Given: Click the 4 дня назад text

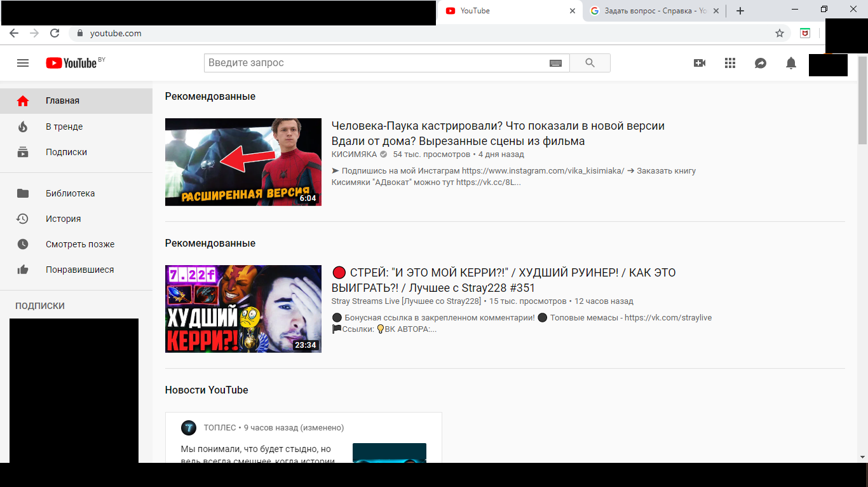Looking at the screenshot, I should click(x=501, y=154).
